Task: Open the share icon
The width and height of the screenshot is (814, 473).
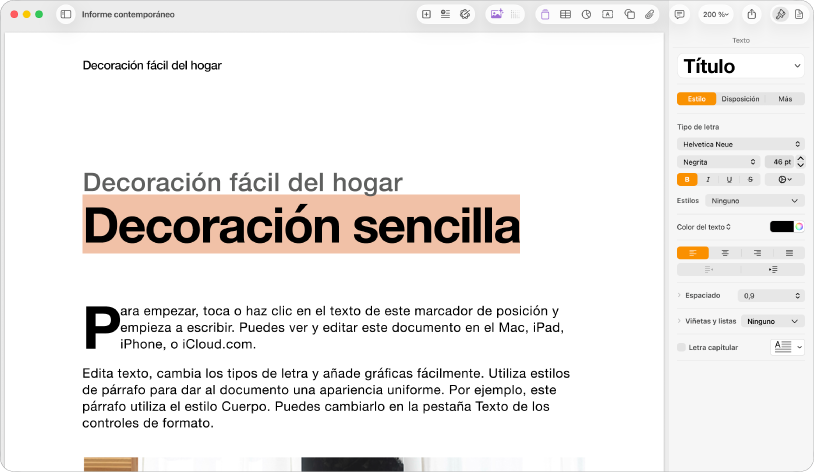Action: point(752,15)
